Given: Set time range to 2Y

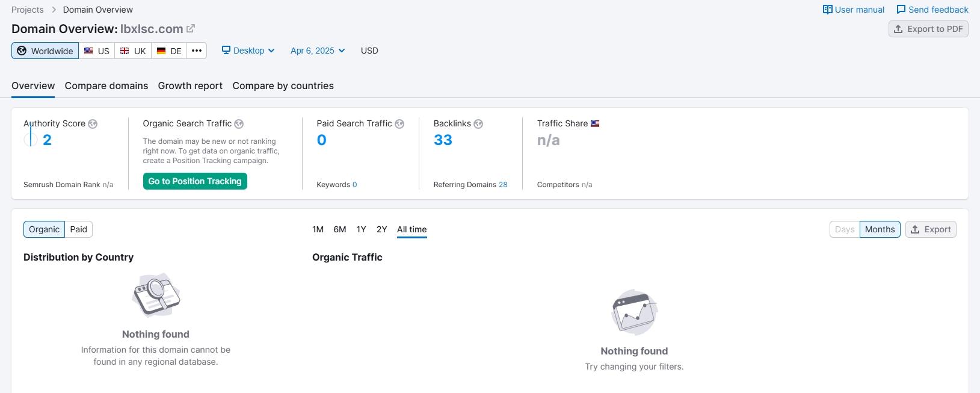Looking at the screenshot, I should 381,229.
